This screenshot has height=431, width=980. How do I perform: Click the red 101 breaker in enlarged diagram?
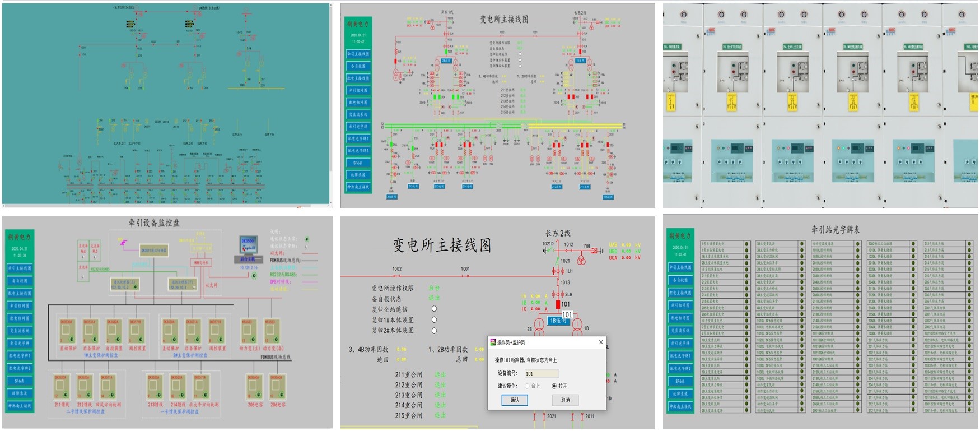558,304
